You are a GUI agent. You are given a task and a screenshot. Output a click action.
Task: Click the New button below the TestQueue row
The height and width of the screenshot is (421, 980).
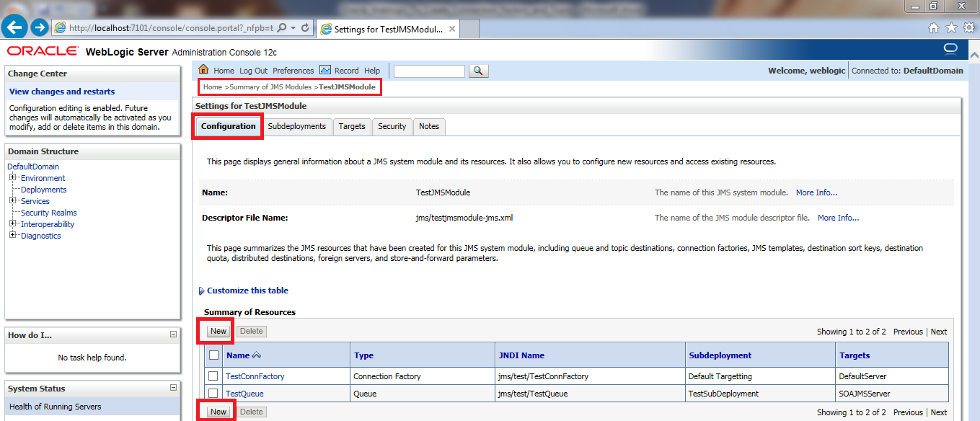pyautogui.click(x=218, y=412)
